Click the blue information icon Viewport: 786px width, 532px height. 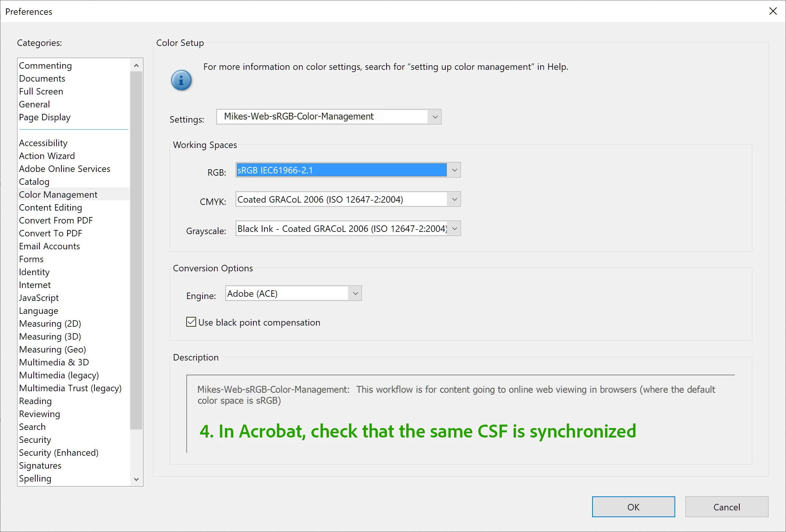[181, 80]
